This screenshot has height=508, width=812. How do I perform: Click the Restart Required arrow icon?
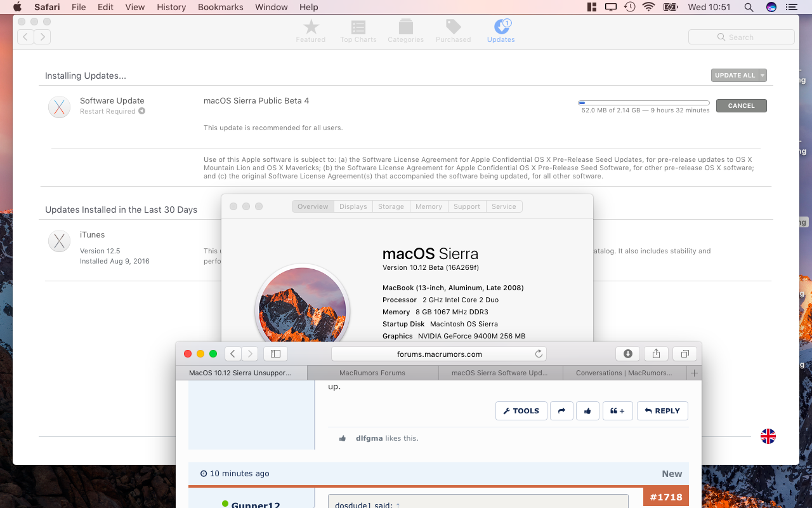(141, 111)
